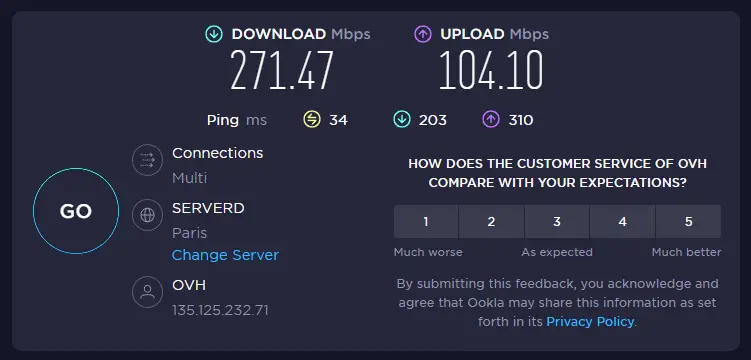The image size is (751, 360).
Task: Open the Privacy Policy link
Action: click(x=590, y=321)
